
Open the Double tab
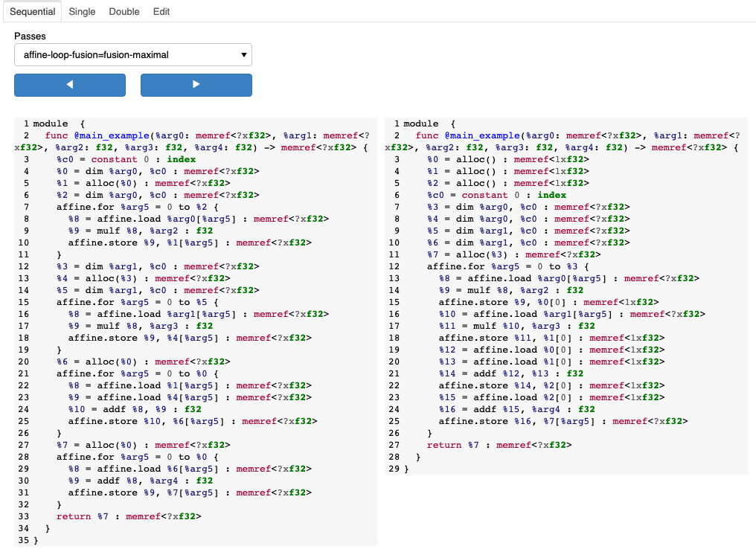pyautogui.click(x=124, y=12)
